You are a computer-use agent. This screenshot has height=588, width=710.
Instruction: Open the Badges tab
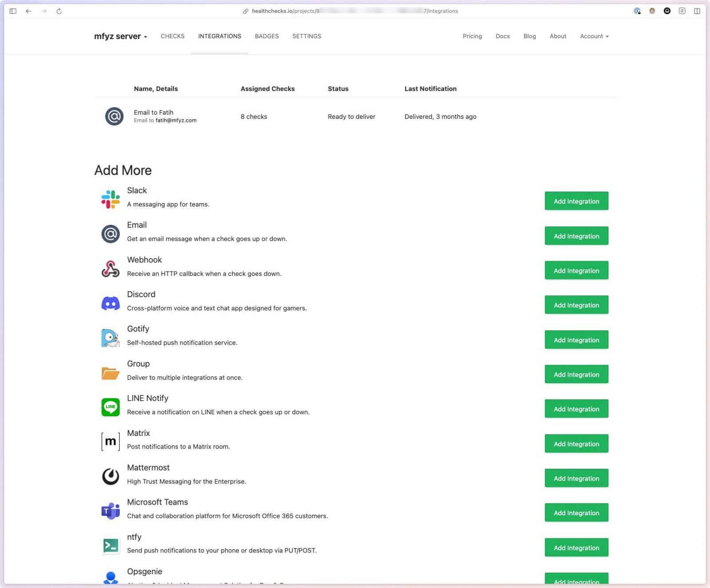[x=267, y=36]
